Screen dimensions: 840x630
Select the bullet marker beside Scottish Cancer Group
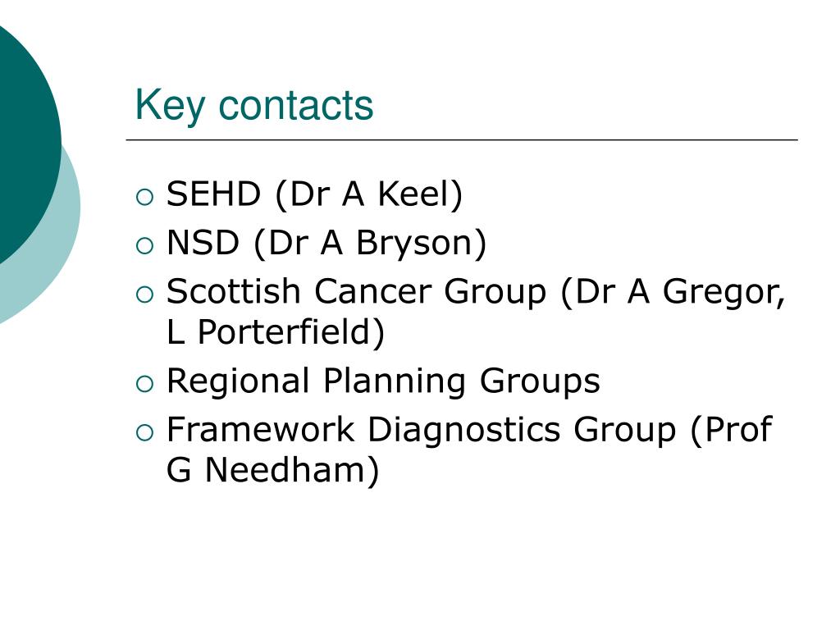[144, 294]
